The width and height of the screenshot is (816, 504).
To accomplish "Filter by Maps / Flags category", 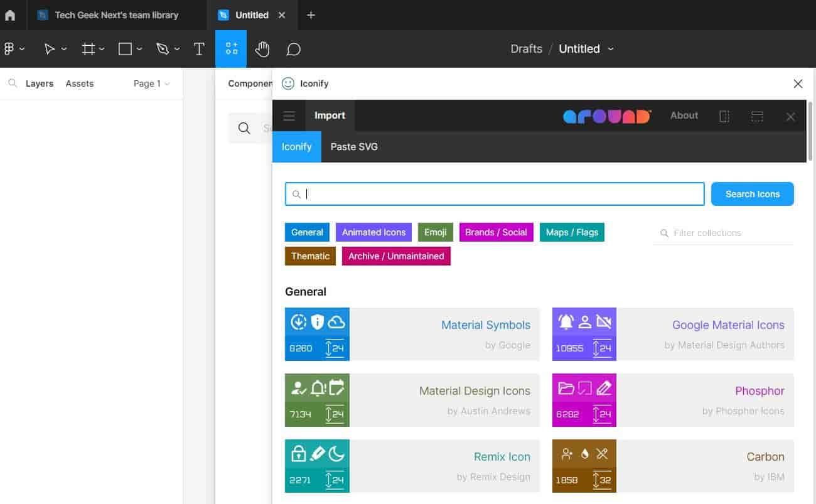I will click(x=572, y=232).
